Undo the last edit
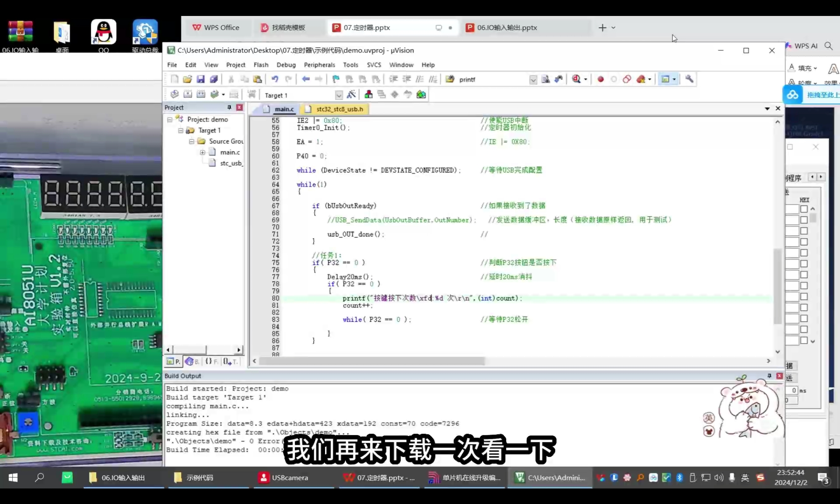The width and height of the screenshot is (840, 504). 275,79
